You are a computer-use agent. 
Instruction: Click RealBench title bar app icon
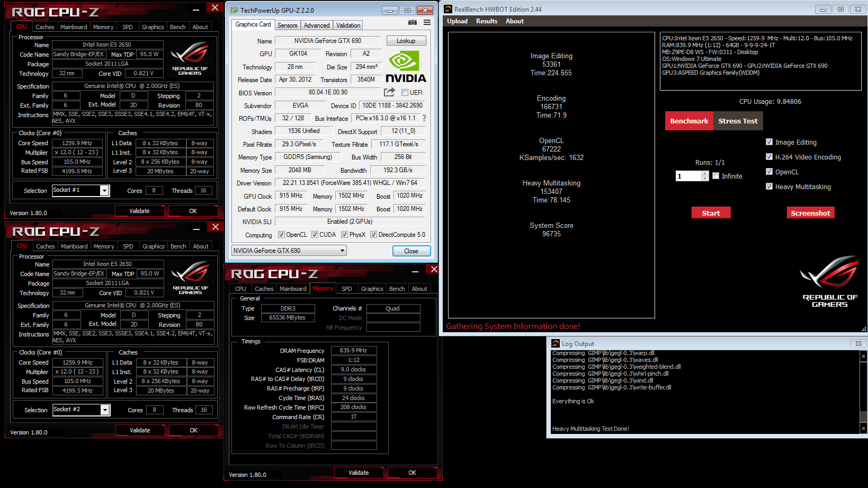[448, 9]
